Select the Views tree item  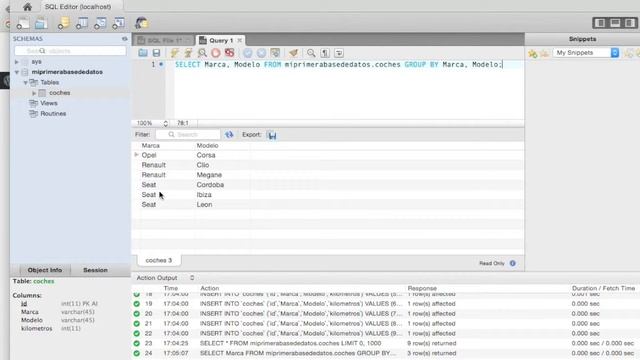(x=49, y=103)
